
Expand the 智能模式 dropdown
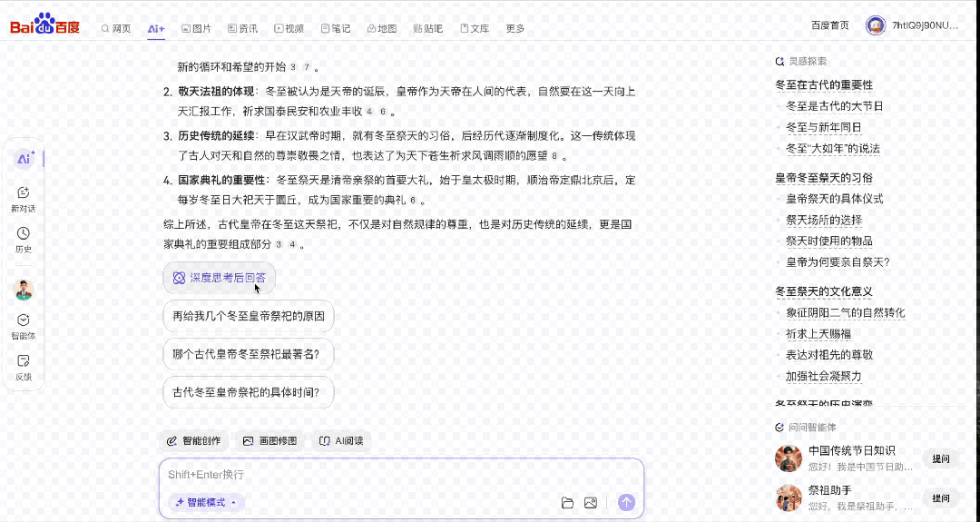(206, 502)
